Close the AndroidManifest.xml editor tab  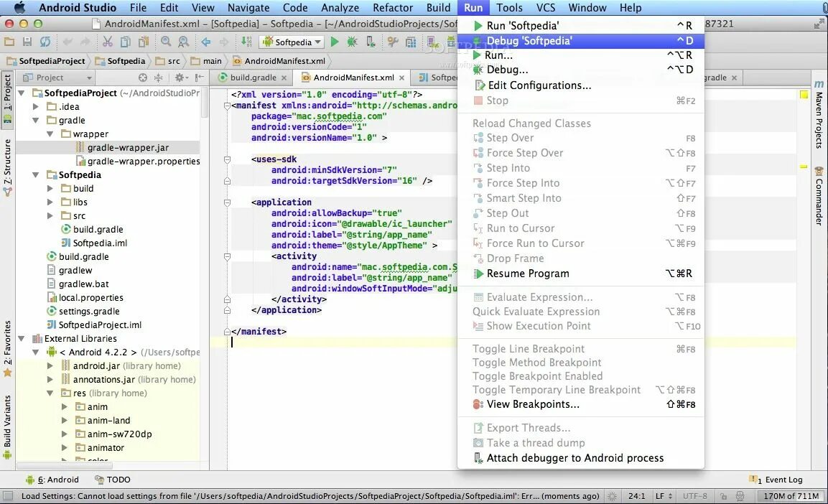coord(402,78)
